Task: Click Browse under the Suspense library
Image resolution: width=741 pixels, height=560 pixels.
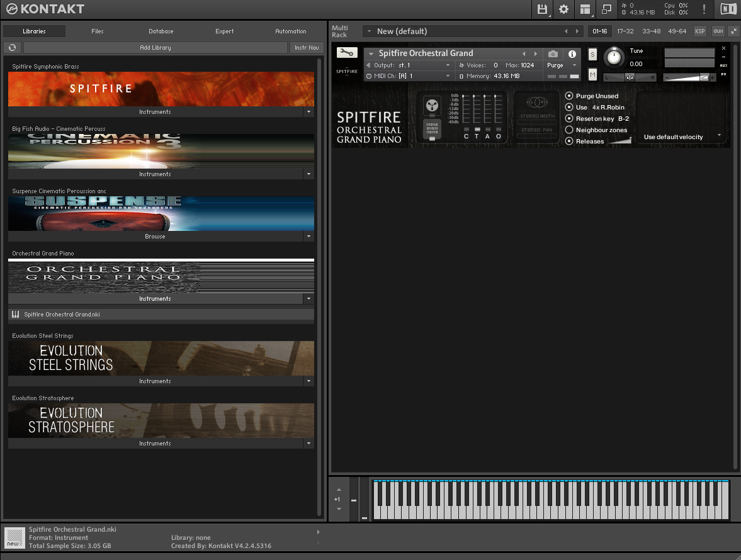Action: pyautogui.click(x=155, y=237)
